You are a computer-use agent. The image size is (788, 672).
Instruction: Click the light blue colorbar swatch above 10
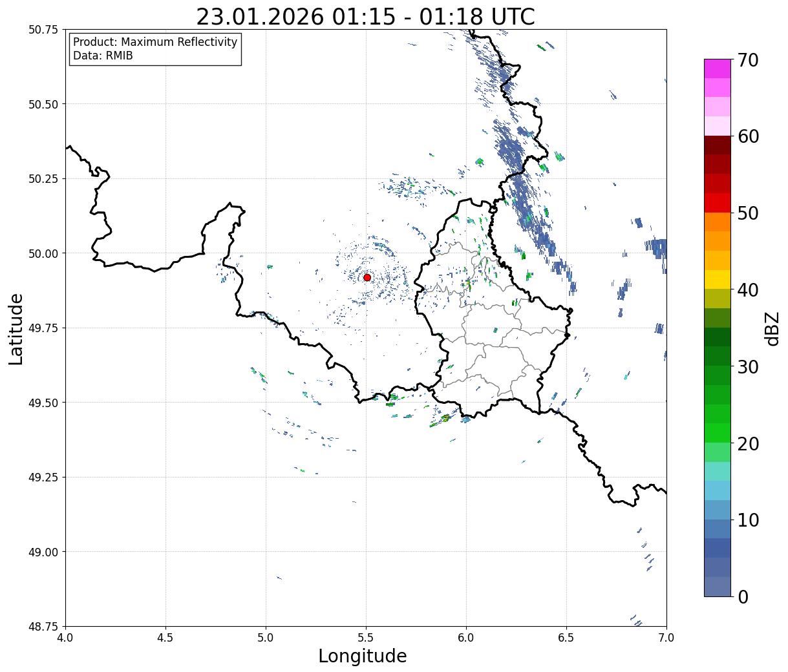[718, 490]
